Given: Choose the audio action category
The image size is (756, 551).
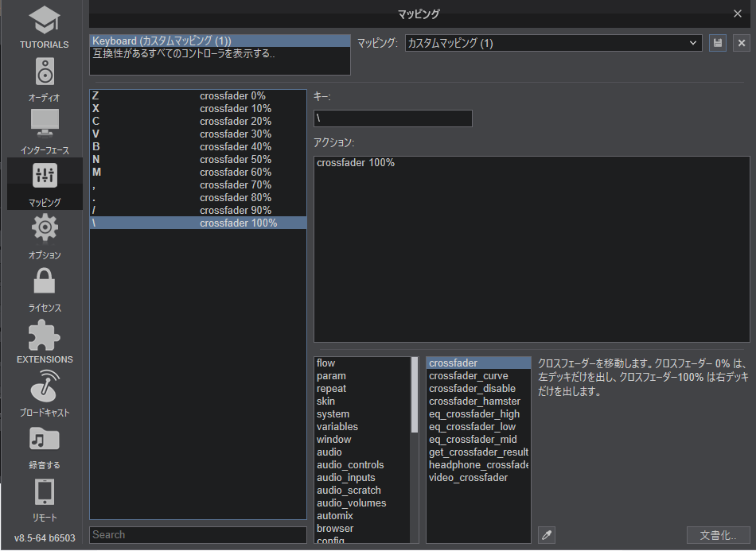Looking at the screenshot, I should [x=362, y=452].
